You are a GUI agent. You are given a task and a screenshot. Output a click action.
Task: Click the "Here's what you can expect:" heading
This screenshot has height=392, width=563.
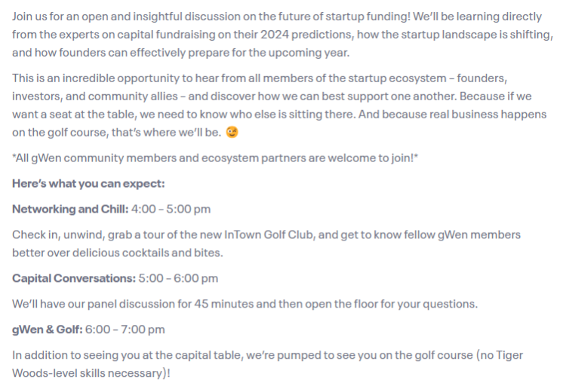88,183
